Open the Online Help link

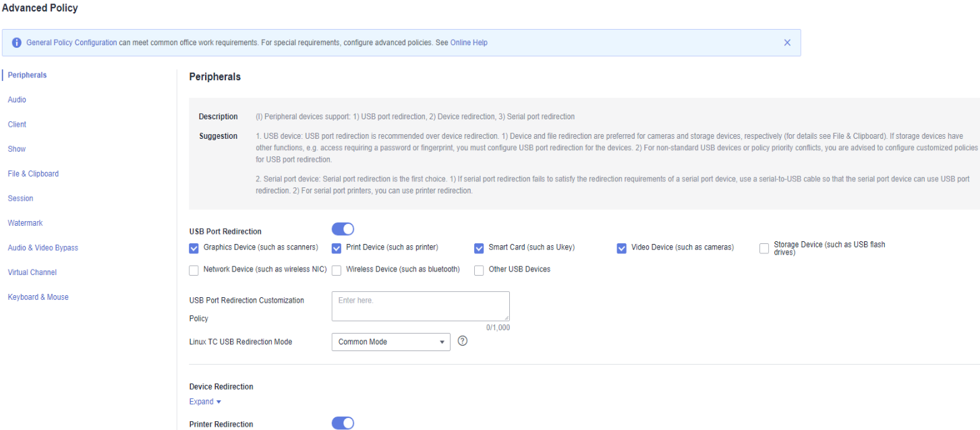point(469,42)
